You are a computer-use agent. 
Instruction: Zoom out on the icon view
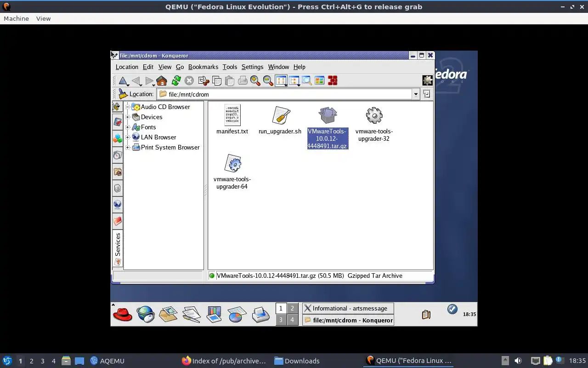coord(268,81)
